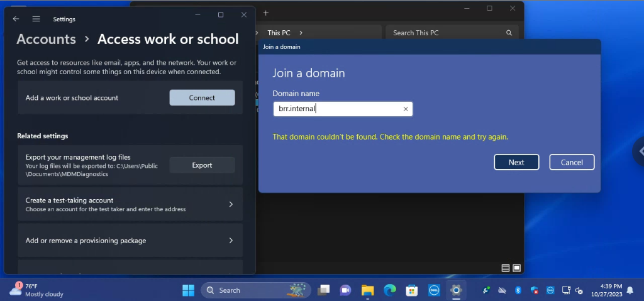Open the Windows Start menu
The height and width of the screenshot is (301, 644).
[189, 290]
